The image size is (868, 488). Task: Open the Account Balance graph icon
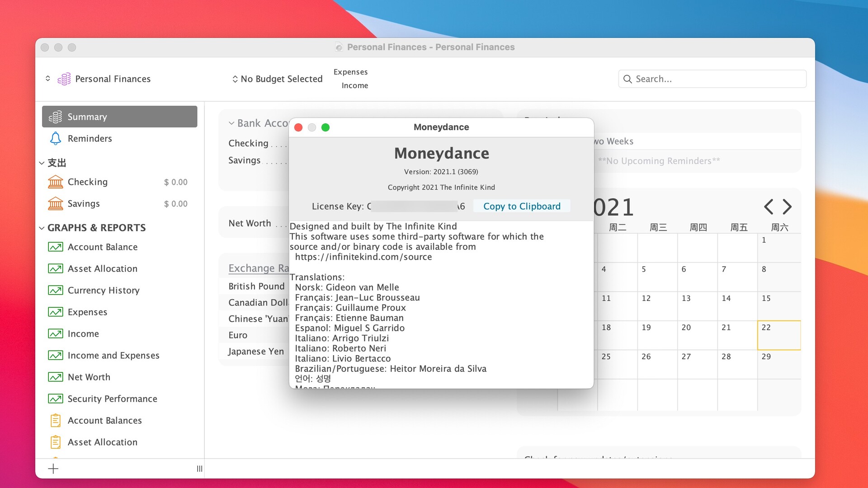[55, 247]
